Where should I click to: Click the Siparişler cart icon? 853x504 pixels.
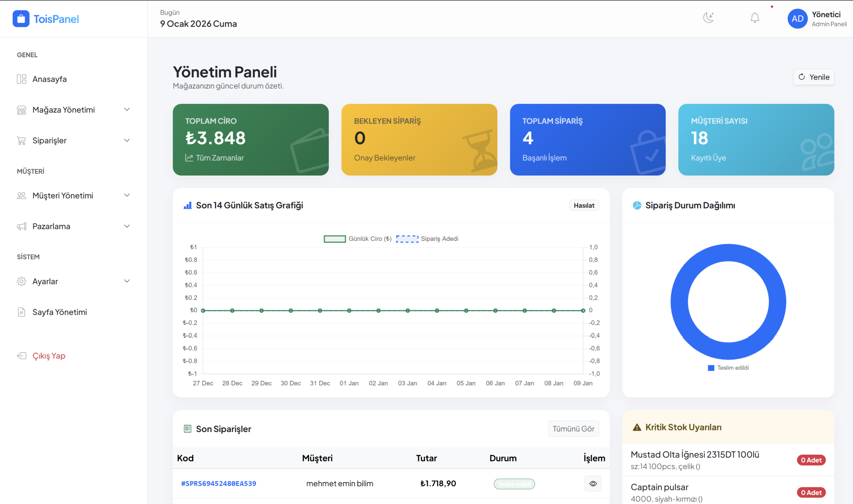(x=21, y=141)
